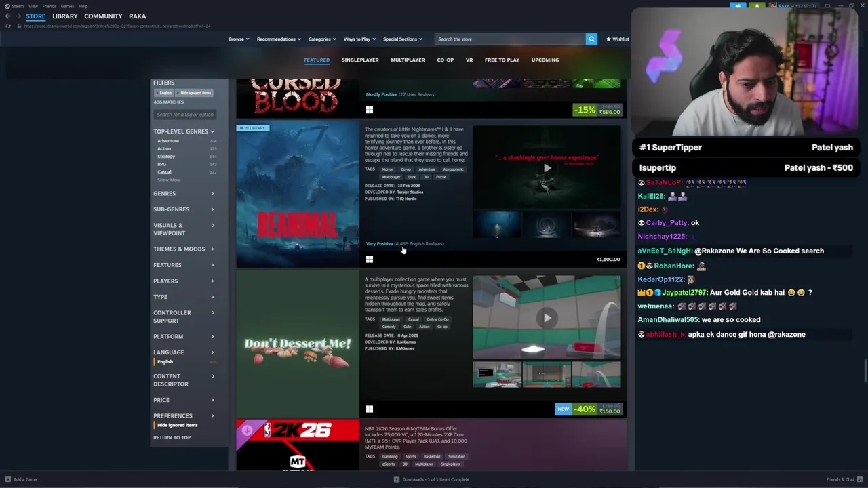Viewport: 868px width, 488px height.
Task: Focus the Search for a tag or option field
Action: click(185, 114)
